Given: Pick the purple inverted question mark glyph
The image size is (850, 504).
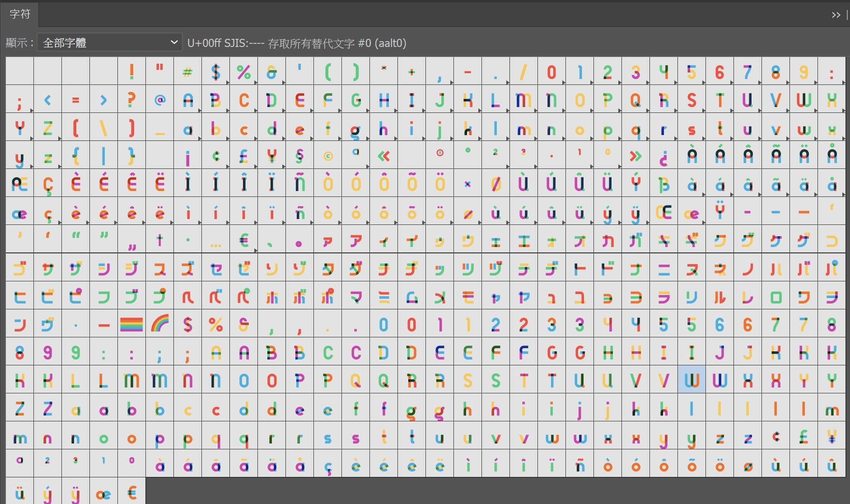Looking at the screenshot, I should (x=663, y=155).
